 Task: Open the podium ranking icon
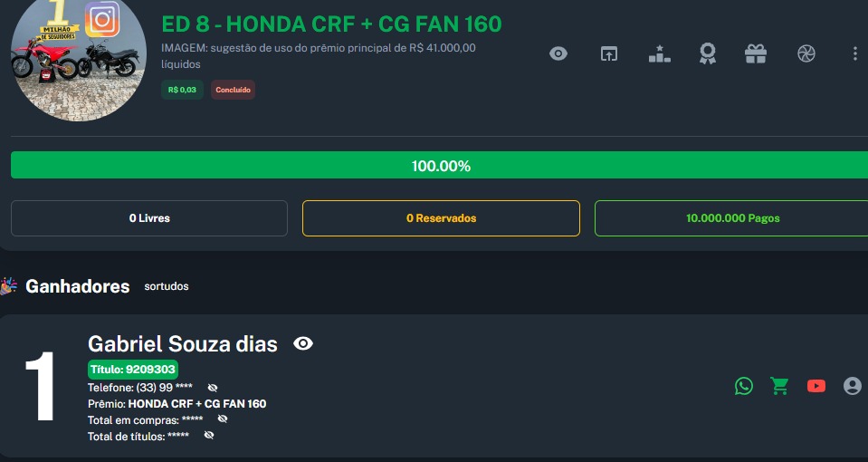point(659,53)
